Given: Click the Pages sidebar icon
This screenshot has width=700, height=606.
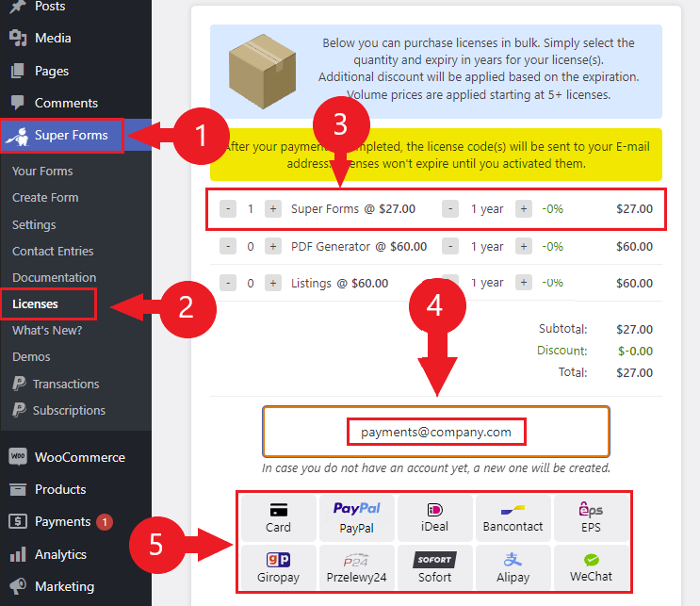Looking at the screenshot, I should [17, 71].
